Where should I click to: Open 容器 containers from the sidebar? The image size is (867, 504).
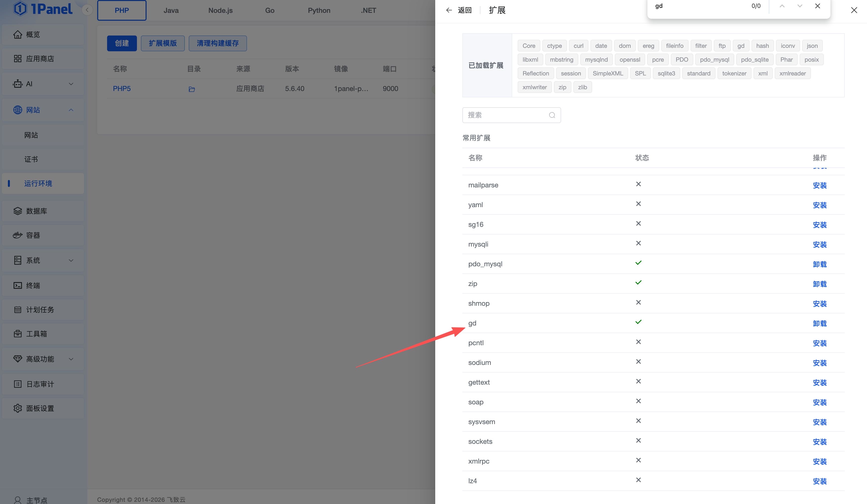pos(33,235)
